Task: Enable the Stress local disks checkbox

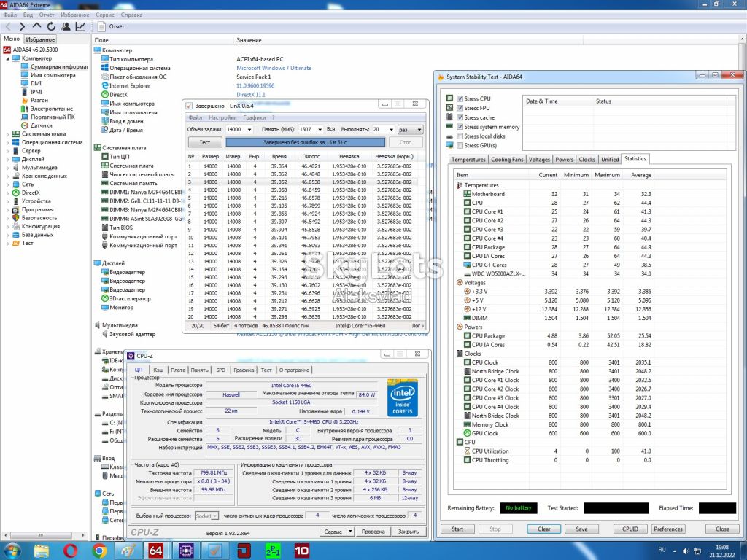Action: click(x=460, y=136)
